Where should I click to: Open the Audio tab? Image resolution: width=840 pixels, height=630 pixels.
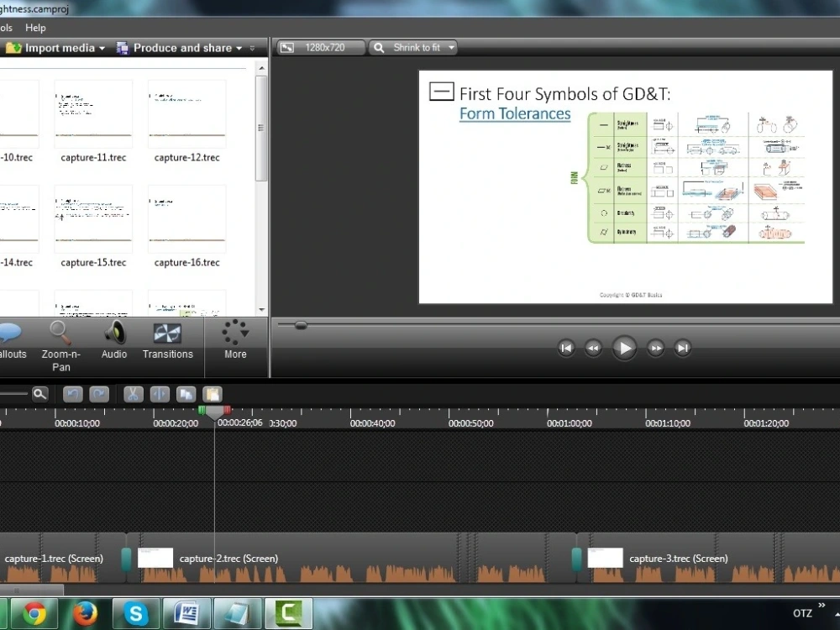pyautogui.click(x=114, y=341)
